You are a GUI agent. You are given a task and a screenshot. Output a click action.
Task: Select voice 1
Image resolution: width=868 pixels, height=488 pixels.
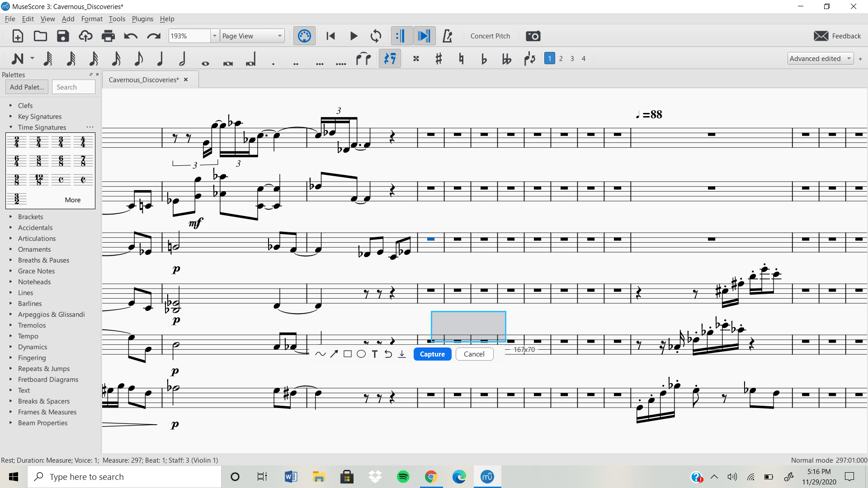549,59
